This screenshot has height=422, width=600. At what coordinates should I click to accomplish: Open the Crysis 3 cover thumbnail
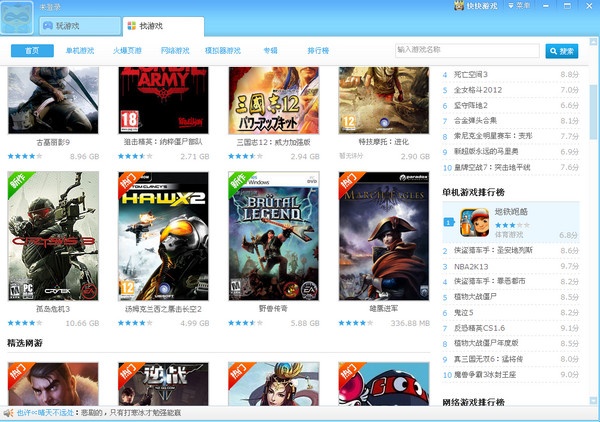53,236
